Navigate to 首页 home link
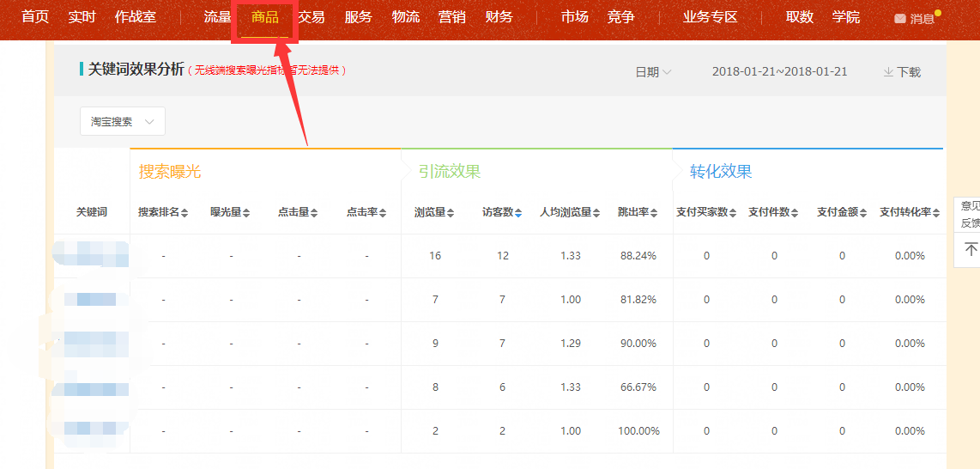Viewport: 980px width, 469px height. click(x=35, y=17)
